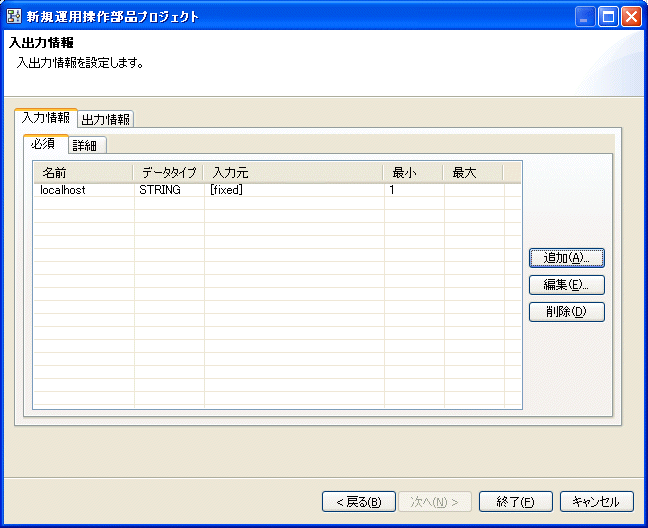Click the STRING data type cell

[x=169, y=190]
